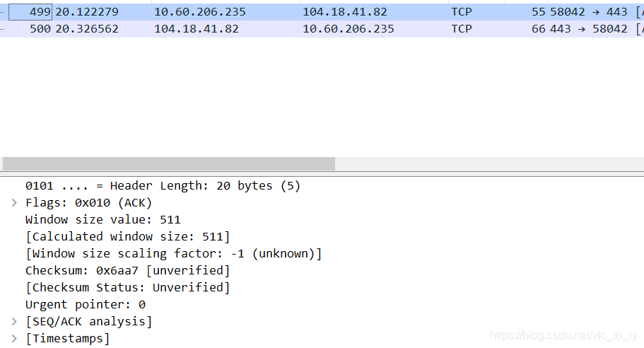Viewport: 644px width, 348px height.
Task: Click the Flags: 0x010 (ACK) label text
Action: click(88, 202)
